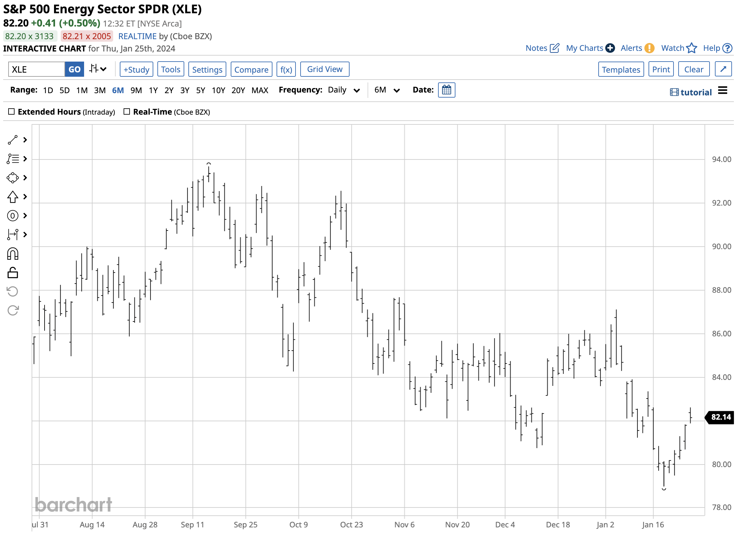Select the up arrow marker tool
Screen dimensions: 756x540
pyautogui.click(x=13, y=197)
